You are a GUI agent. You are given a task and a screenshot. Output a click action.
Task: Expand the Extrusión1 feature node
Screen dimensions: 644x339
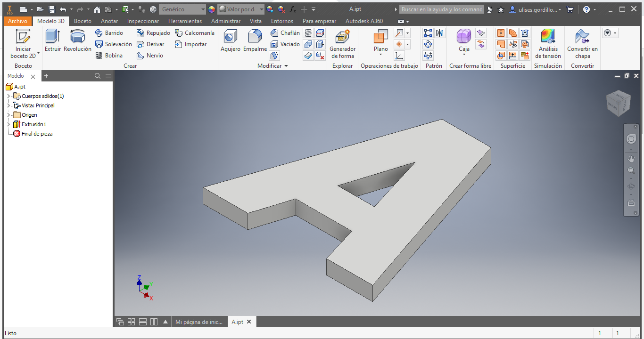click(x=8, y=124)
